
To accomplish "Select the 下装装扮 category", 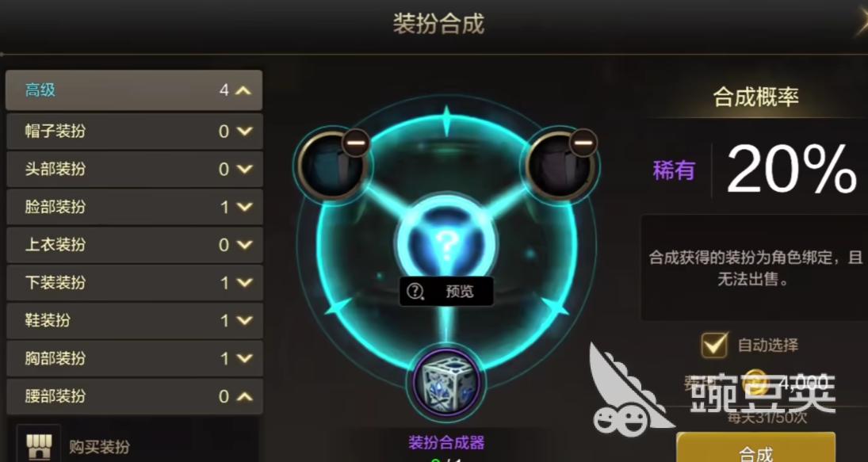I will pyautogui.click(x=135, y=283).
